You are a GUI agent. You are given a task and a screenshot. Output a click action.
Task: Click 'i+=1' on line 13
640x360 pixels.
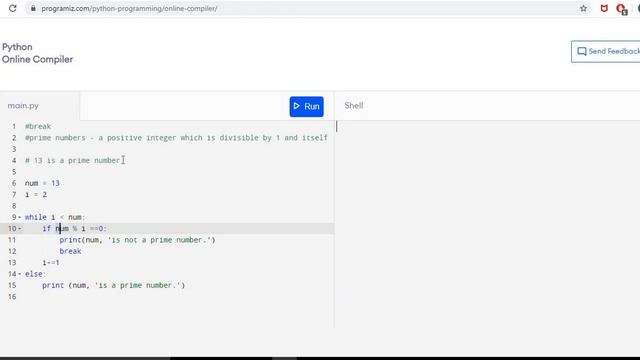[51, 262]
